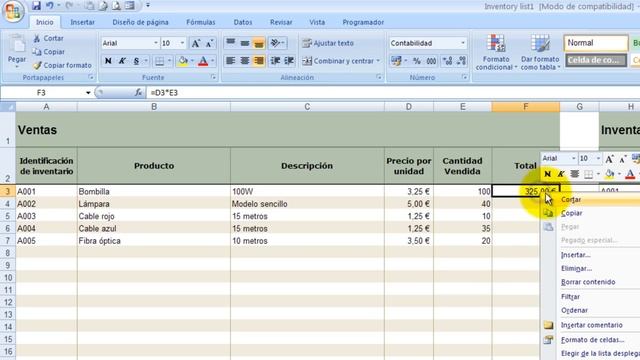Toggle Ajustar texto wrapping
This screenshot has height=360, width=640.
(x=328, y=43)
